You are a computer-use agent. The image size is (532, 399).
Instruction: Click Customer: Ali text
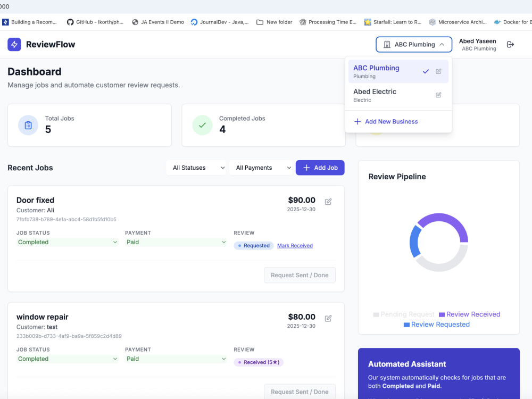(35, 210)
